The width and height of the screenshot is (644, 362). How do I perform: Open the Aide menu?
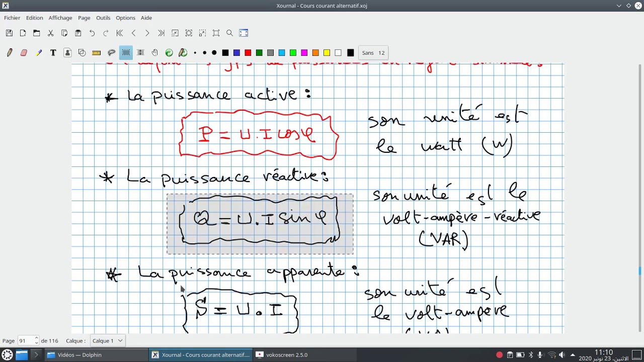pyautogui.click(x=146, y=18)
